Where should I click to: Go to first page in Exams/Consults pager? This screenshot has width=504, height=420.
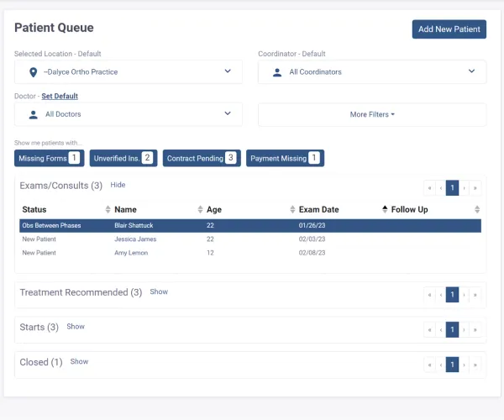[x=430, y=188]
